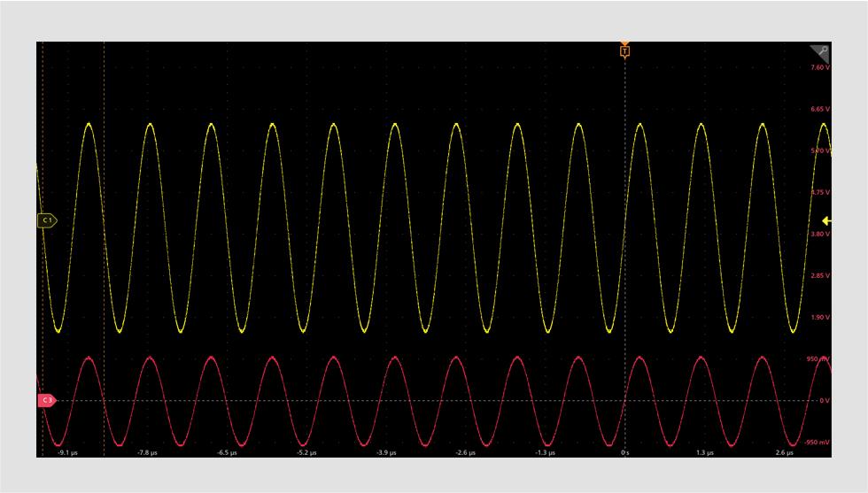Image resolution: width=868 pixels, height=493 pixels.
Task: Click the 3.80 V scale label
Action: (x=819, y=234)
